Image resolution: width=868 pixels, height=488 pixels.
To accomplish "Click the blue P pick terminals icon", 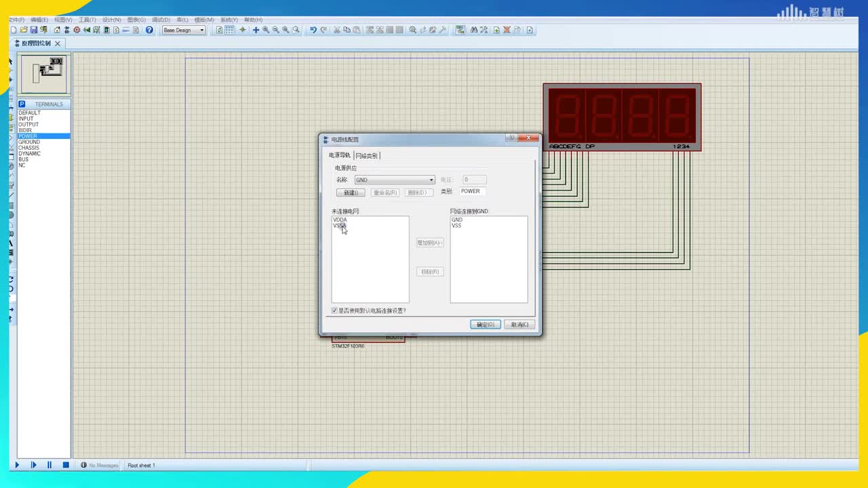I will (x=22, y=104).
